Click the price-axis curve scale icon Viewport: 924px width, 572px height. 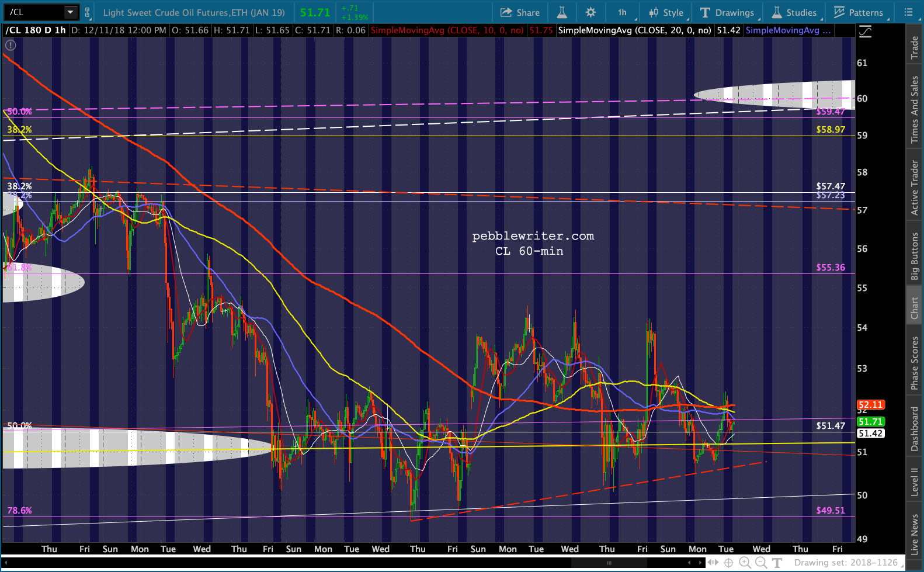click(x=865, y=32)
